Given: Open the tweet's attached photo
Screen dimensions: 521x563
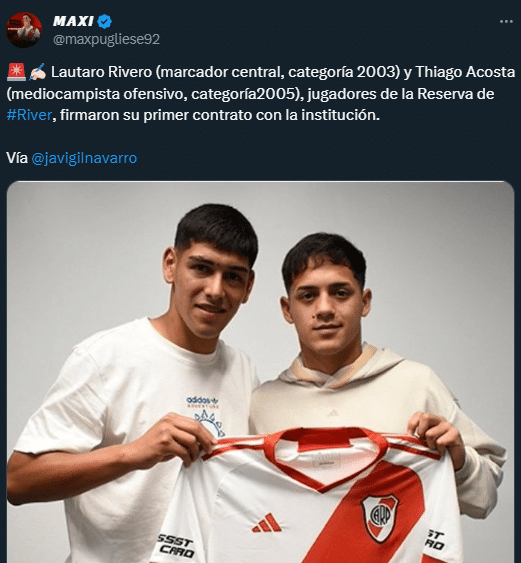Looking at the screenshot, I should pyautogui.click(x=260, y=372).
